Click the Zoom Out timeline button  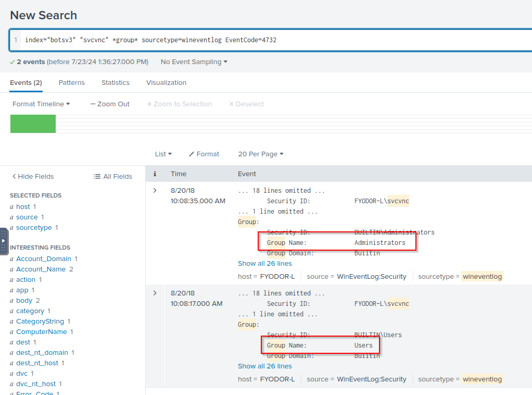[x=110, y=104]
